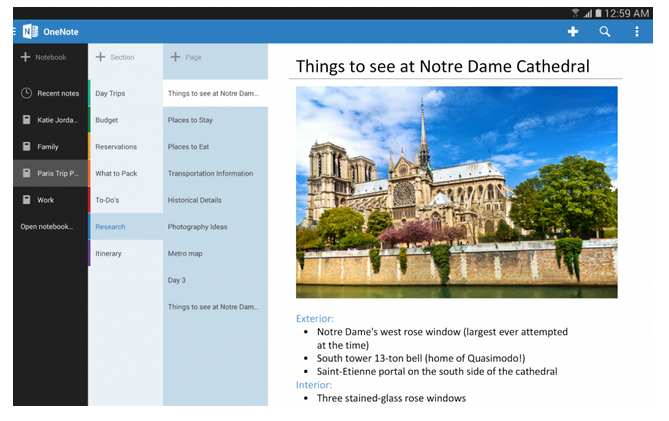Image resolution: width=669 pixels, height=421 pixels.
Task: Open the Places to Eat page
Action: pyautogui.click(x=188, y=147)
